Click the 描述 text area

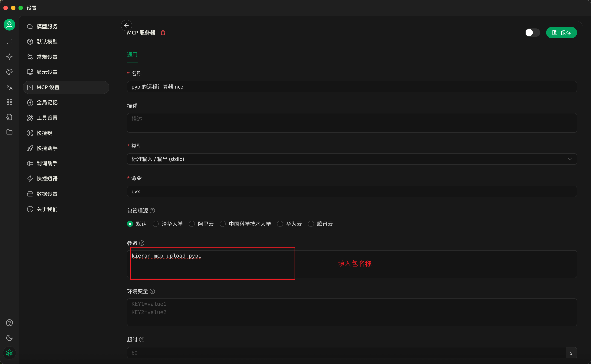352,123
